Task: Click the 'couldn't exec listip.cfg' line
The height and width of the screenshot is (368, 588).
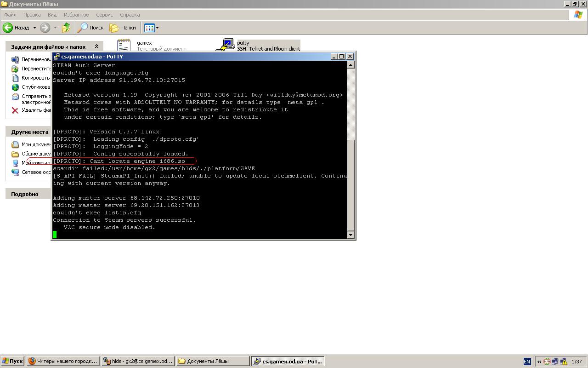Action: (97, 213)
